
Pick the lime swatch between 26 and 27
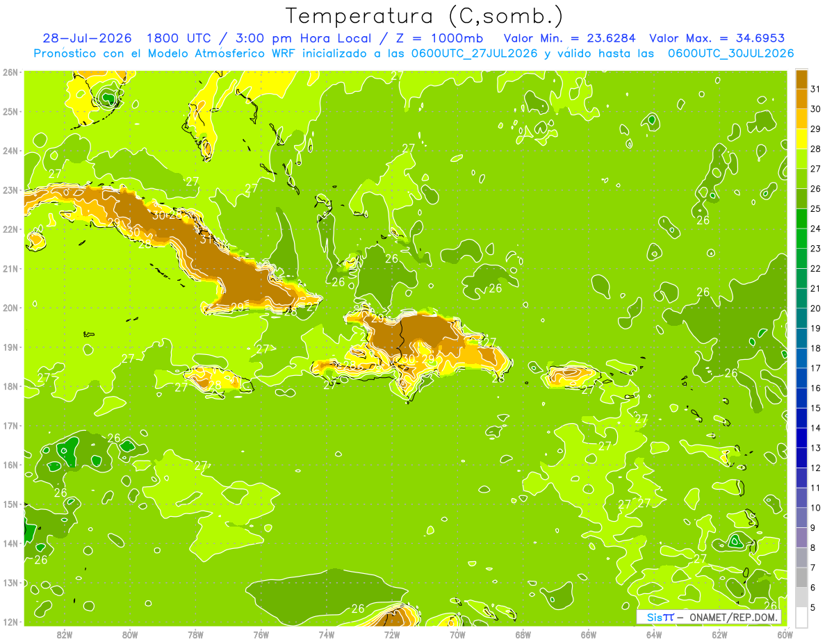coord(802,179)
